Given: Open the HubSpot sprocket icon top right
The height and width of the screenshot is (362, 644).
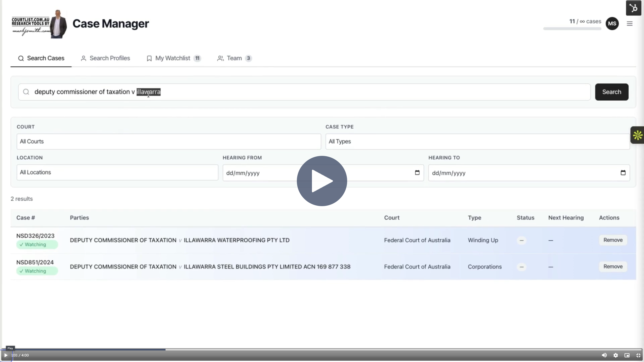Looking at the screenshot, I should (634, 8).
